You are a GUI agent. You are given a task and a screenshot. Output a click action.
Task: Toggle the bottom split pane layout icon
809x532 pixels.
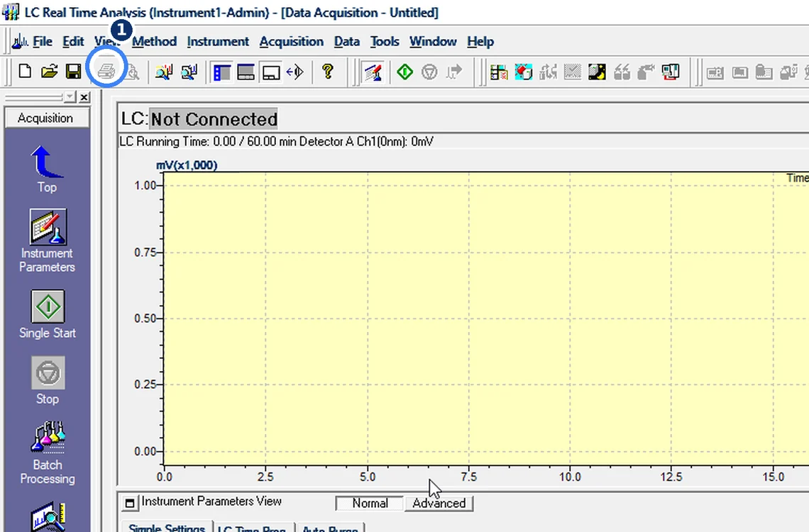(246, 72)
